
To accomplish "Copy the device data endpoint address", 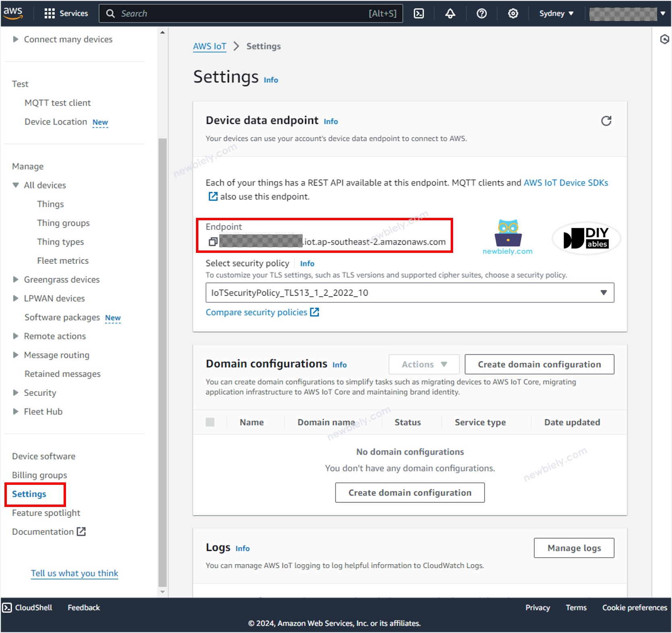I will [x=212, y=242].
